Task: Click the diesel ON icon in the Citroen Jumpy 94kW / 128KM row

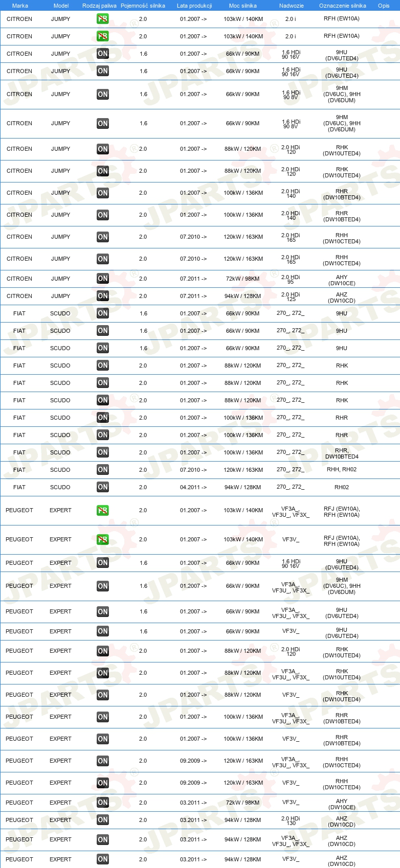Action: 103,296
